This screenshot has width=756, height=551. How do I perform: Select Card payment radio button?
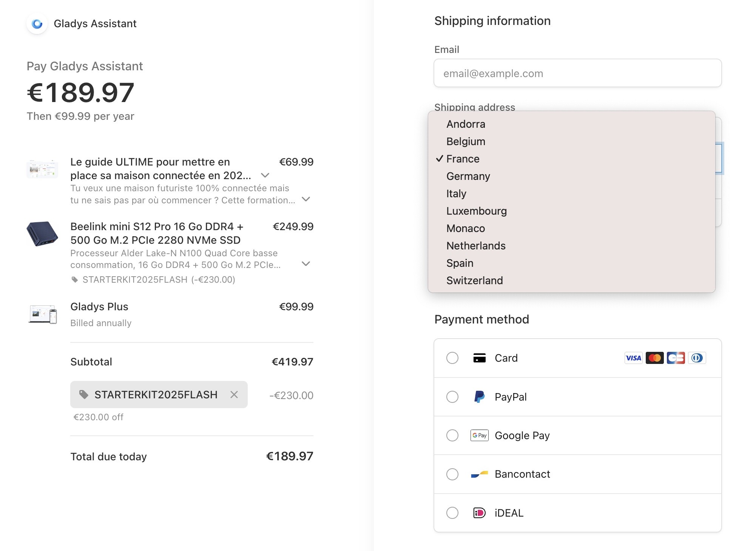pyautogui.click(x=452, y=358)
